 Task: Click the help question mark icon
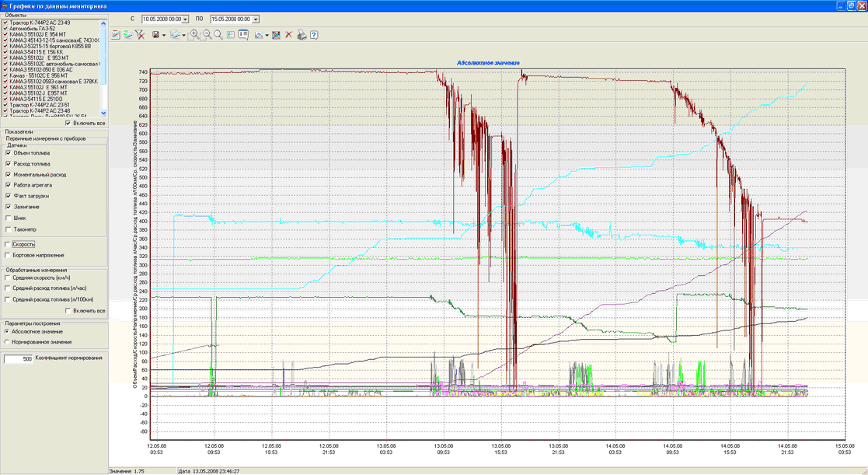pos(314,35)
